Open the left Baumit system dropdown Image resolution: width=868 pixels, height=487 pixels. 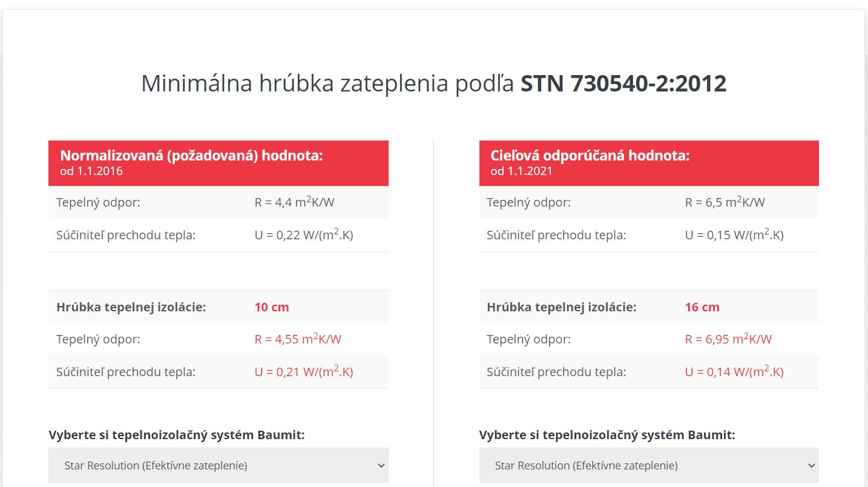[x=218, y=465]
